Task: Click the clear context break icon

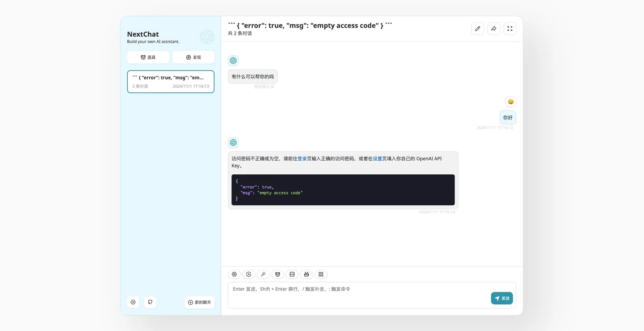Action: pyautogui.click(x=292, y=274)
